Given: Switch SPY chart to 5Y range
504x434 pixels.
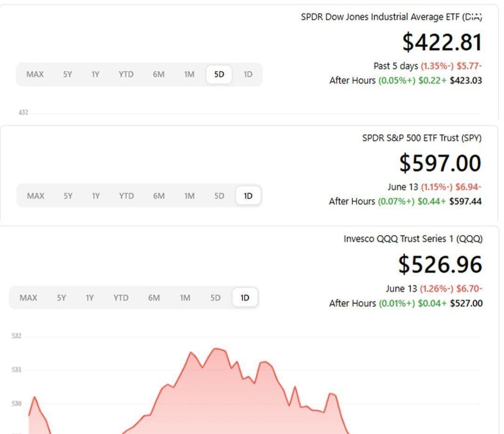Looking at the screenshot, I should tap(68, 196).
